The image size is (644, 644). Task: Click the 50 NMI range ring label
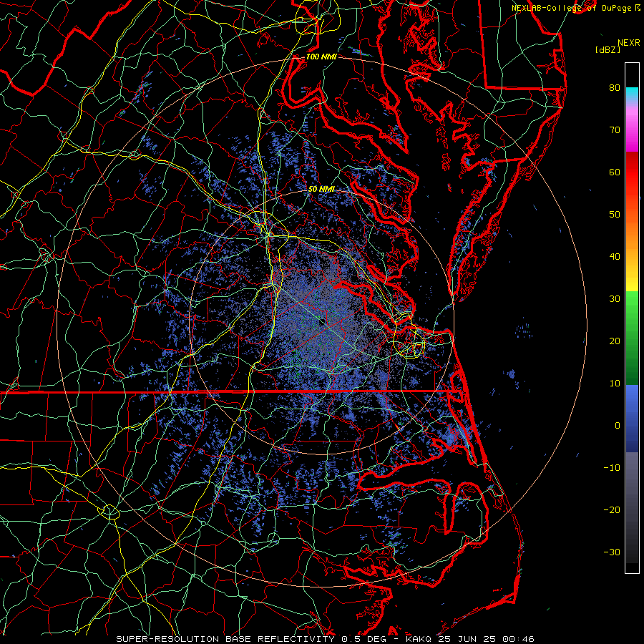[321, 189]
